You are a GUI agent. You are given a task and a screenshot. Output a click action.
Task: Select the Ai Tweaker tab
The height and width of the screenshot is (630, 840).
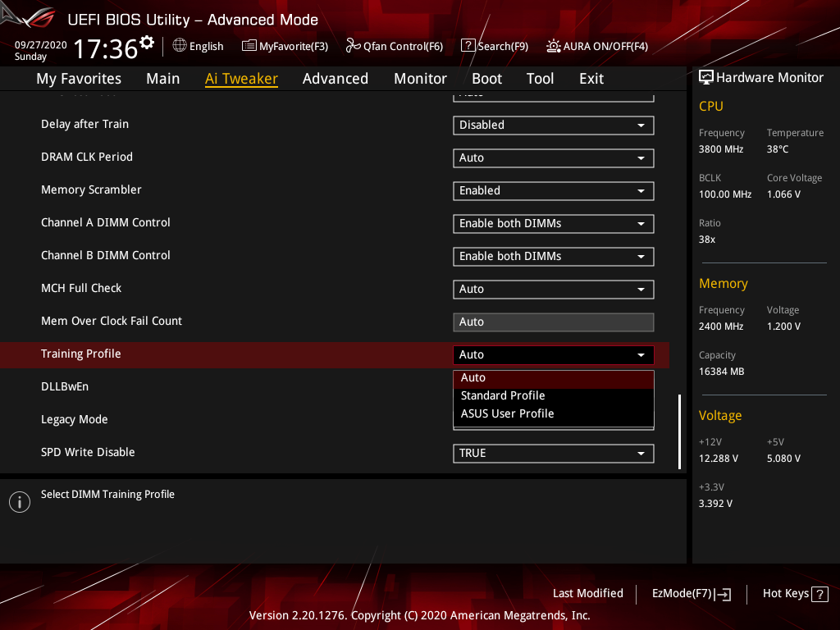pyautogui.click(x=241, y=79)
